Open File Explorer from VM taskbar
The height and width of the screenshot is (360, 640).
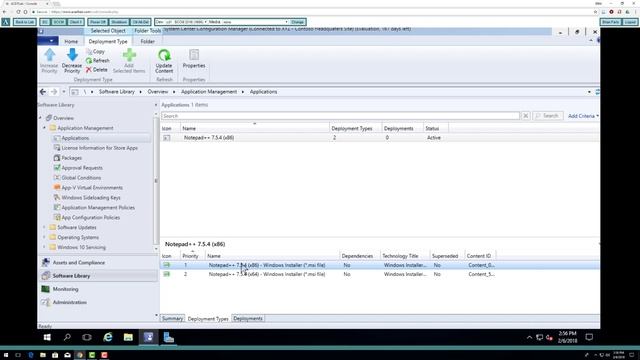[128, 338]
